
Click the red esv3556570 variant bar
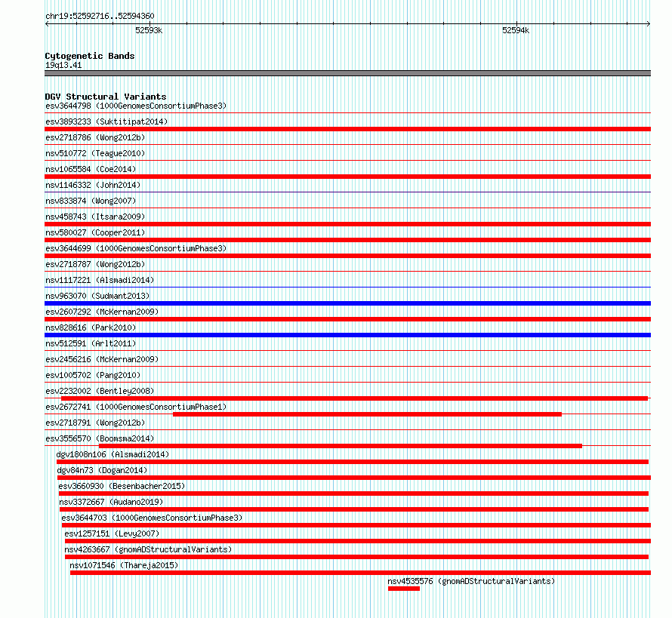tap(341, 446)
